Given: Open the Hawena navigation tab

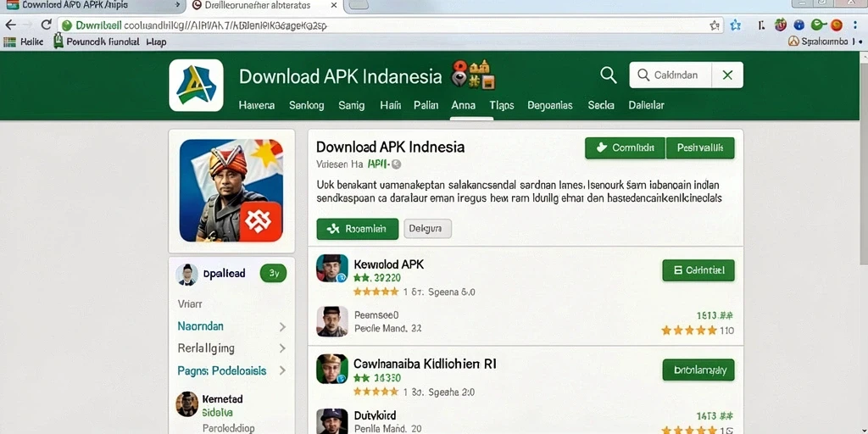Looking at the screenshot, I should [256, 105].
